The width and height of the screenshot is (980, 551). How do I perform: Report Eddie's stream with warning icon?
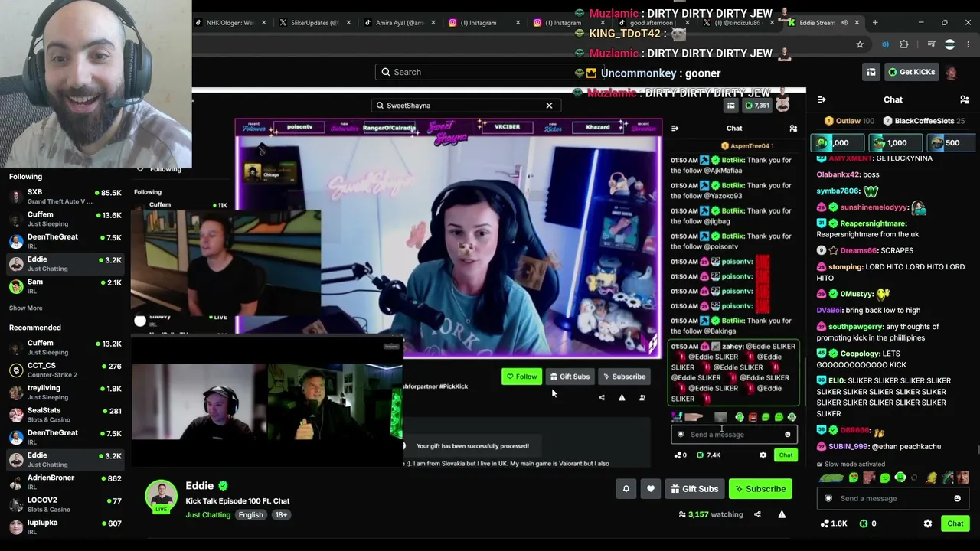[782, 514]
